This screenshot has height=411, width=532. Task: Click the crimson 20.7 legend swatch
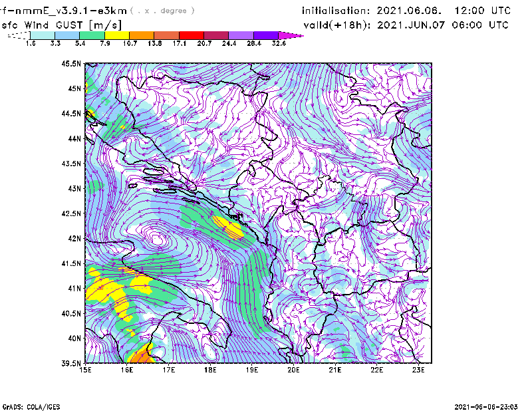tap(216, 35)
